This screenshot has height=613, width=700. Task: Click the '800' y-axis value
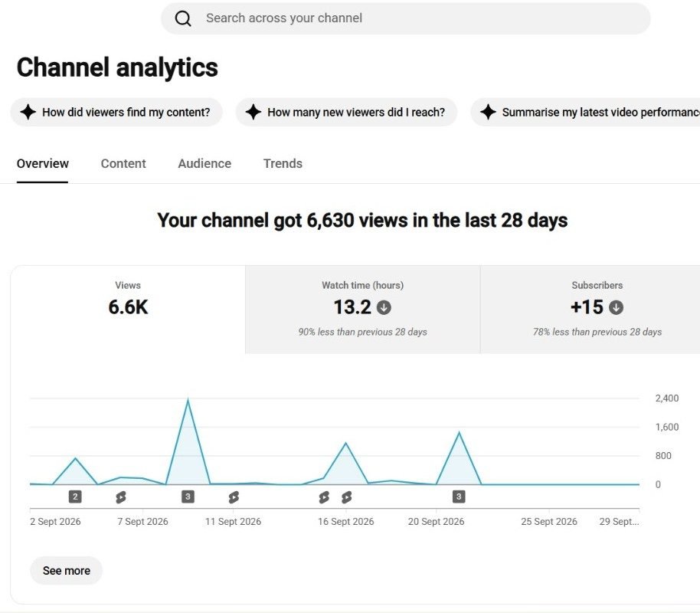pos(663,456)
